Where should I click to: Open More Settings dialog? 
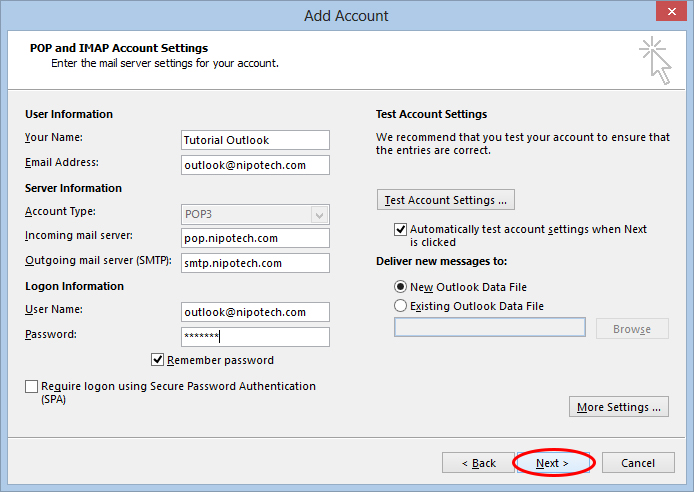[x=619, y=407]
